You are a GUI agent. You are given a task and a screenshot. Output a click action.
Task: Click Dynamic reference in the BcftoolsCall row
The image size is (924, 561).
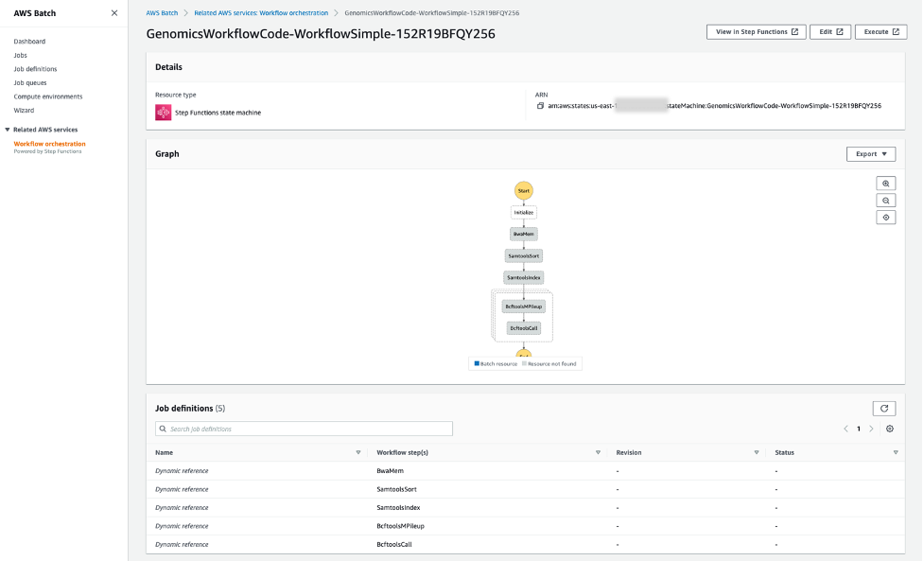182,545
